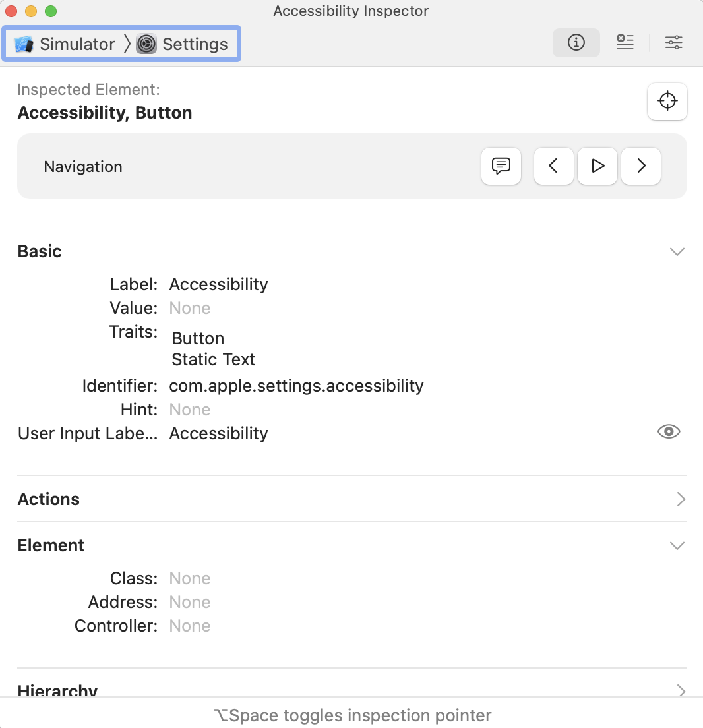
Task: Select the Accessibility label value
Action: (218, 284)
